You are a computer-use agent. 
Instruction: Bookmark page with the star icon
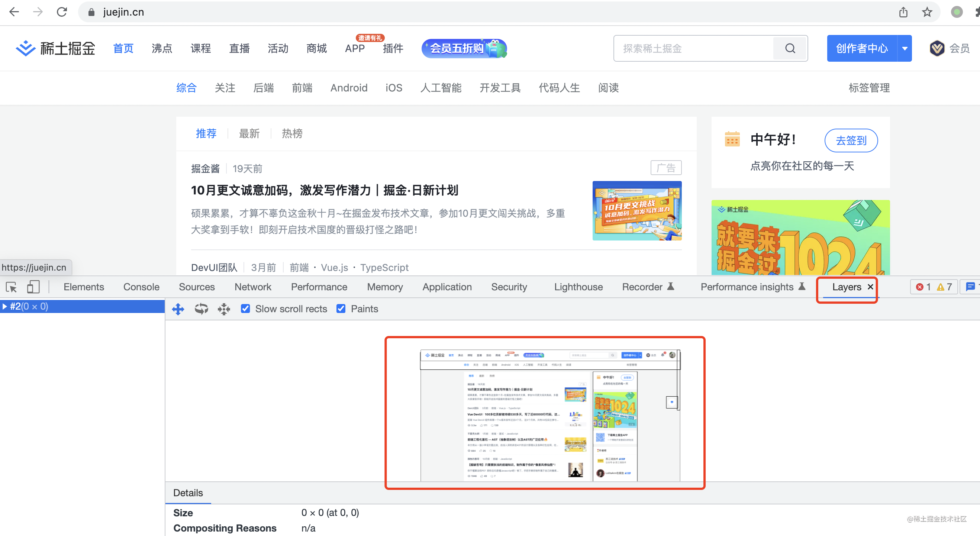927,12
